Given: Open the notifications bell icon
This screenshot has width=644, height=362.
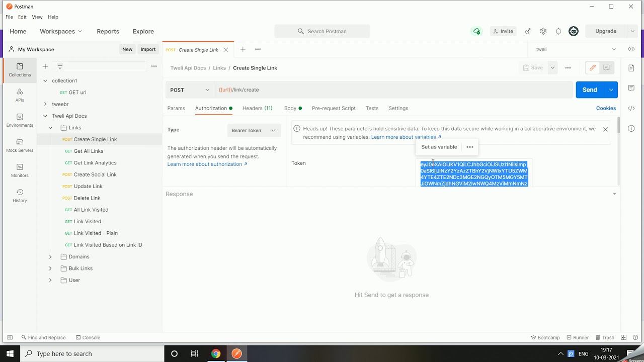Looking at the screenshot, I should pyautogui.click(x=558, y=31).
